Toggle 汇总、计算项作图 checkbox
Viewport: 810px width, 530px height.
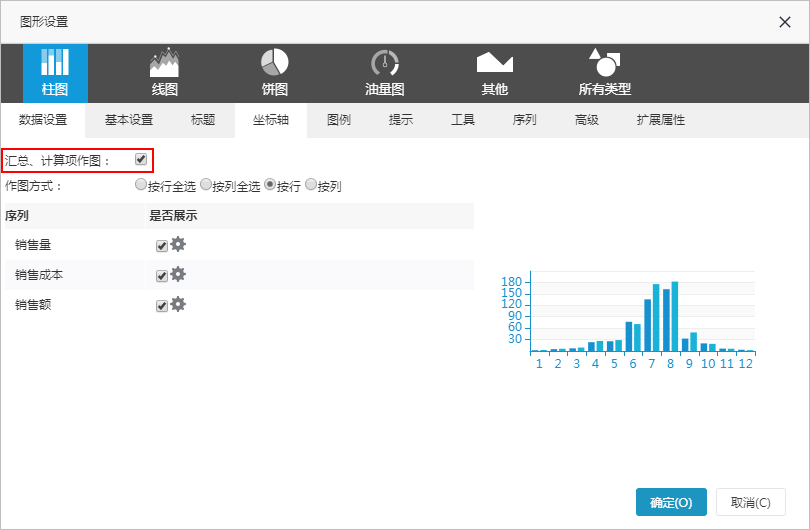(x=141, y=159)
